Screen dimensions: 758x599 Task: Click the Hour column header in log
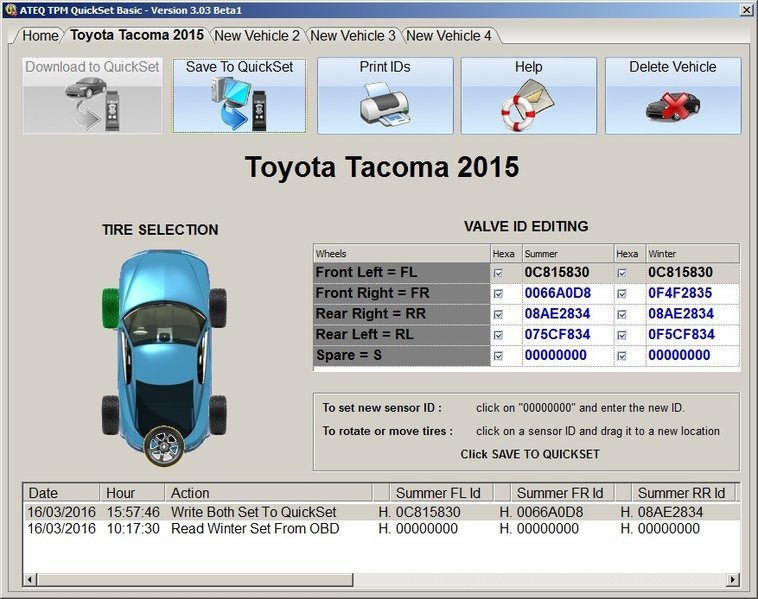(x=132, y=493)
